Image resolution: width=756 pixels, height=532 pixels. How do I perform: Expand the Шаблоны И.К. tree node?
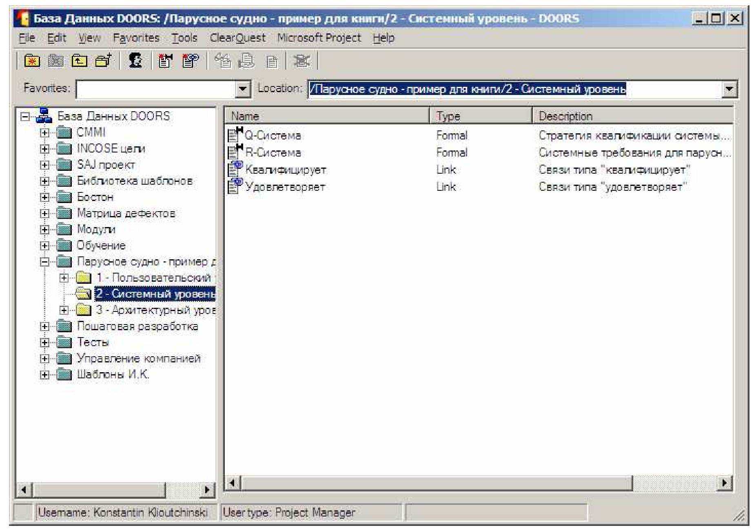click(x=44, y=375)
